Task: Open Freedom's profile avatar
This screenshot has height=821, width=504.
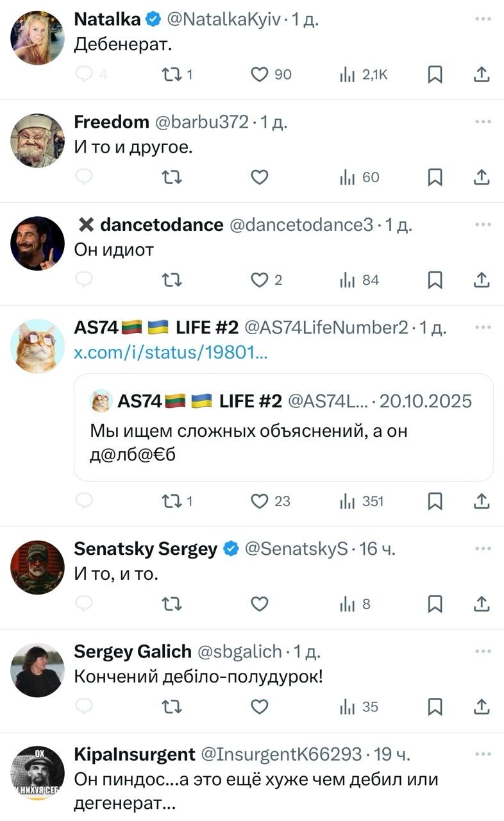Action: (37, 140)
